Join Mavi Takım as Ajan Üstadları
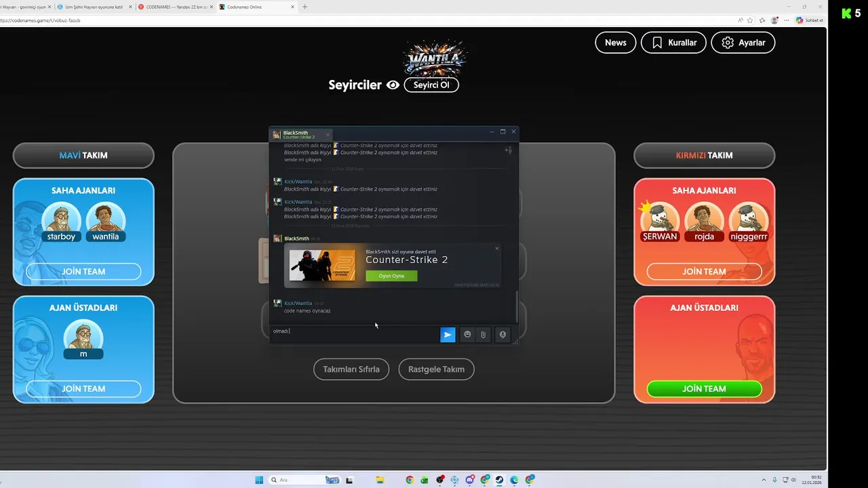Image resolution: width=868 pixels, height=488 pixels. pos(83,389)
